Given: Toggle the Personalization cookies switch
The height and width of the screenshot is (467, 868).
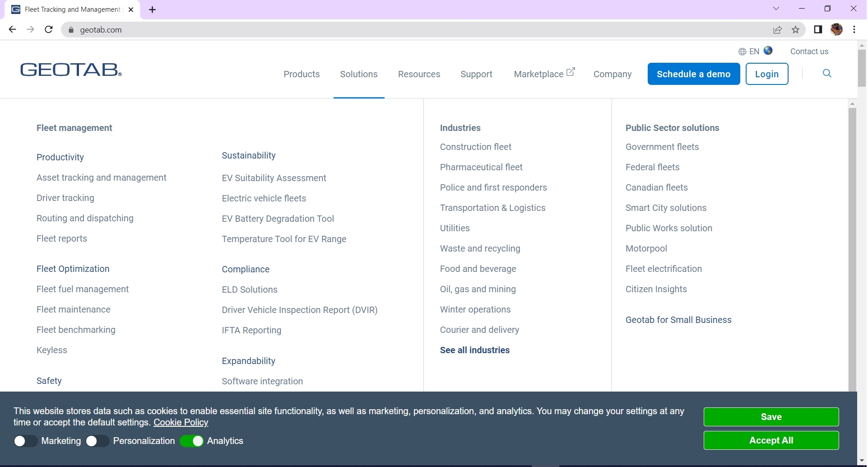Looking at the screenshot, I should coord(97,441).
